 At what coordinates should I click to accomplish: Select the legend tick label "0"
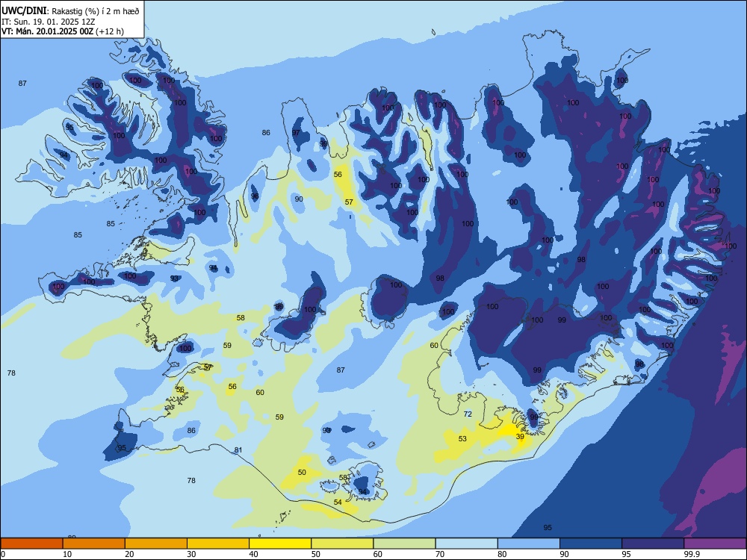(x=3, y=554)
